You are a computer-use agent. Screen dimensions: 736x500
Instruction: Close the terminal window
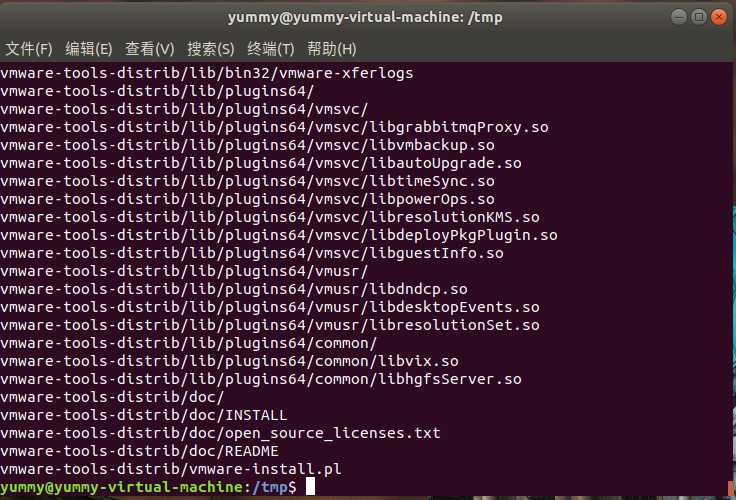coord(719,17)
